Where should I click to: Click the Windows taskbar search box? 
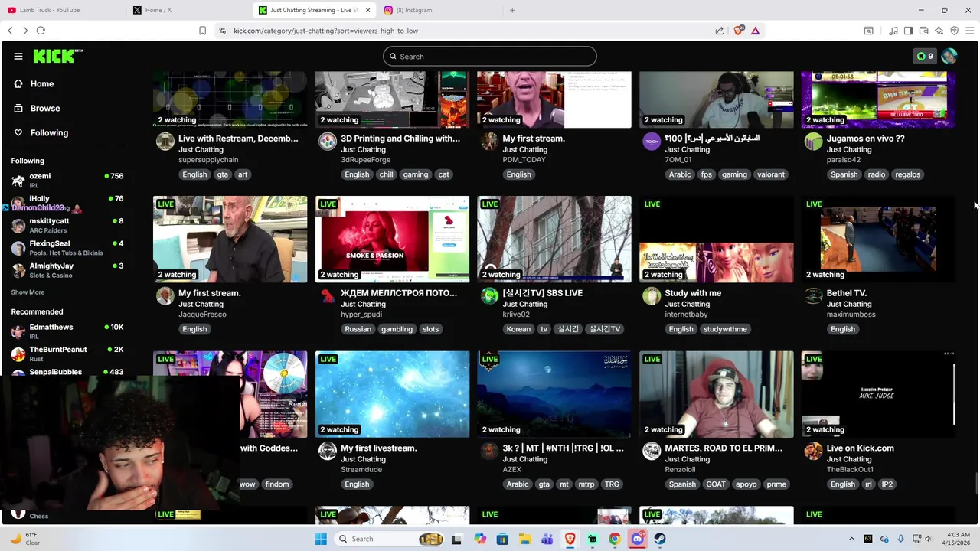[391, 539]
